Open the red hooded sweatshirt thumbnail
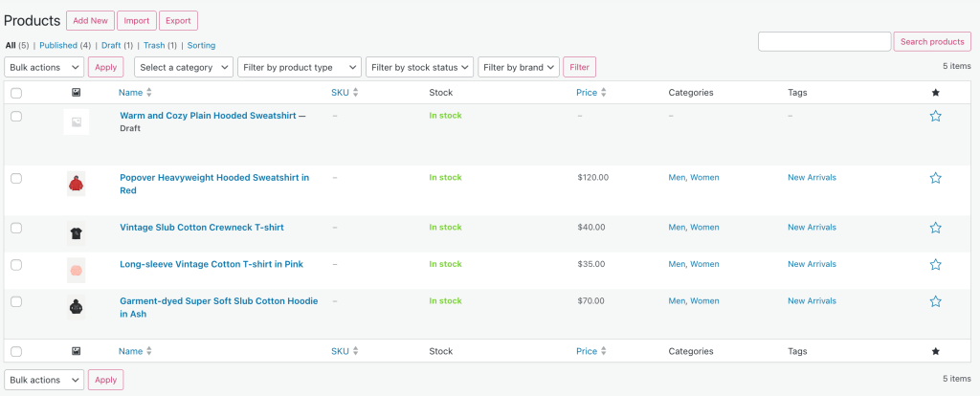The image size is (980, 396). [76, 183]
